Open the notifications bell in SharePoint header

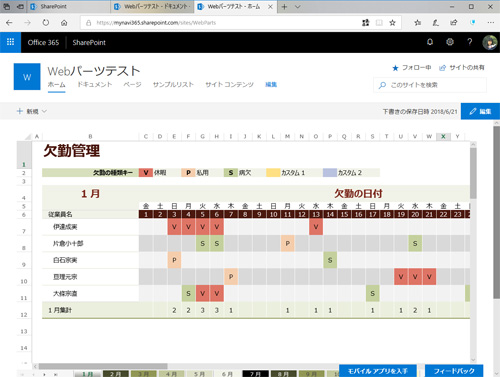click(x=430, y=42)
